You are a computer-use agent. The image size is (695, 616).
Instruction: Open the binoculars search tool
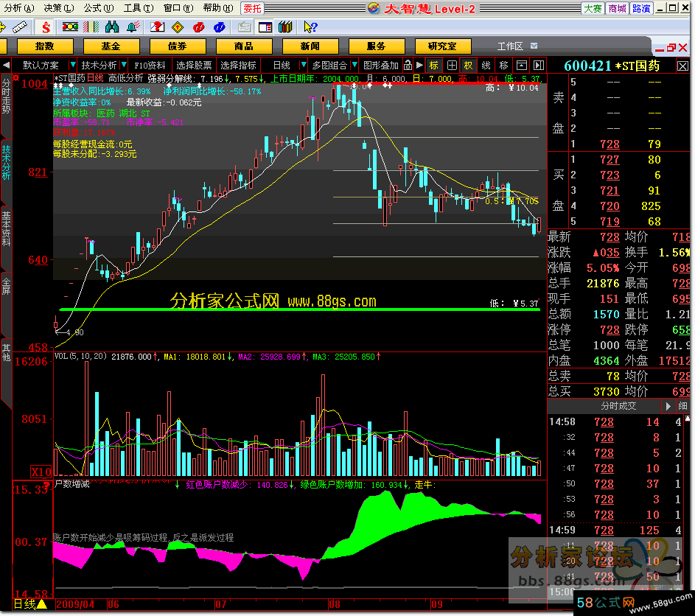tap(112, 27)
